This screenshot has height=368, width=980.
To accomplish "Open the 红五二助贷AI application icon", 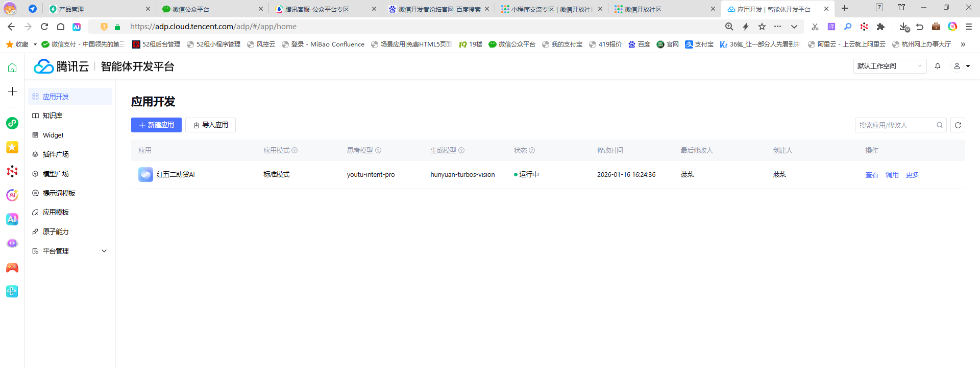I will [x=145, y=175].
